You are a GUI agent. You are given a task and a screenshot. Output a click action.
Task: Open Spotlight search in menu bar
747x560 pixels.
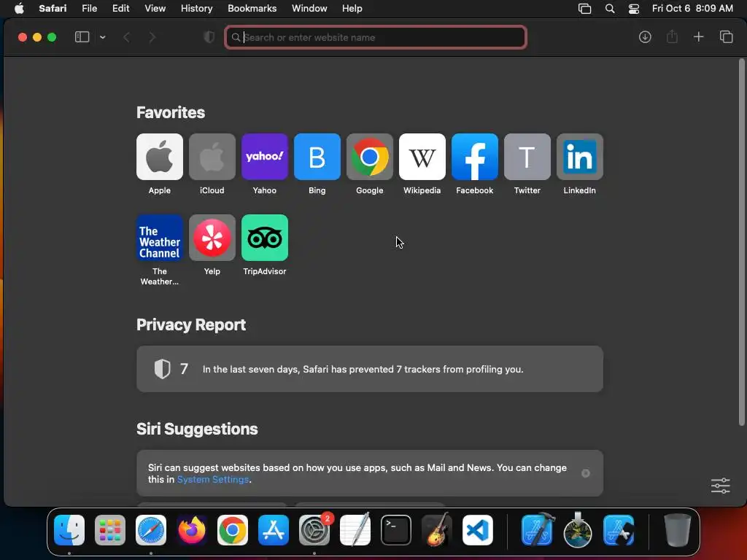pos(610,9)
